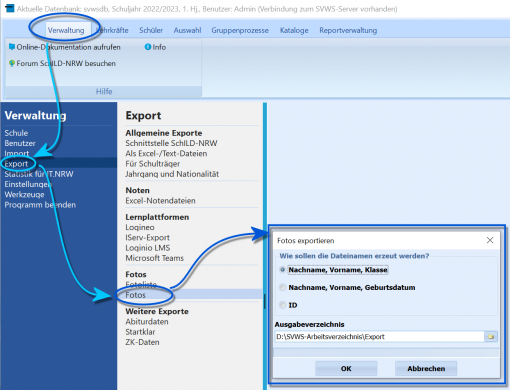The height and width of the screenshot is (390, 510).
Task: Open the Loginio LMS export
Action: pos(148,248)
